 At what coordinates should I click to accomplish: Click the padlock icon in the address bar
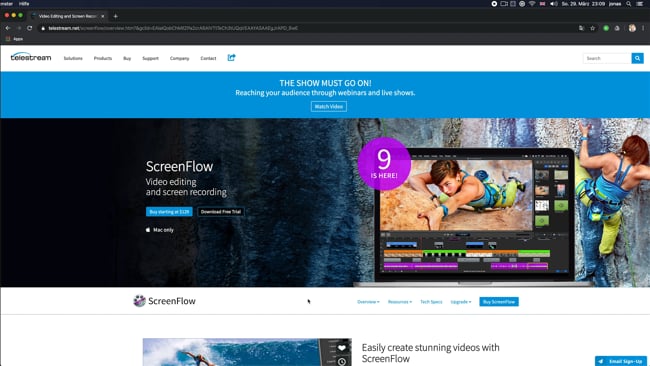43,28
